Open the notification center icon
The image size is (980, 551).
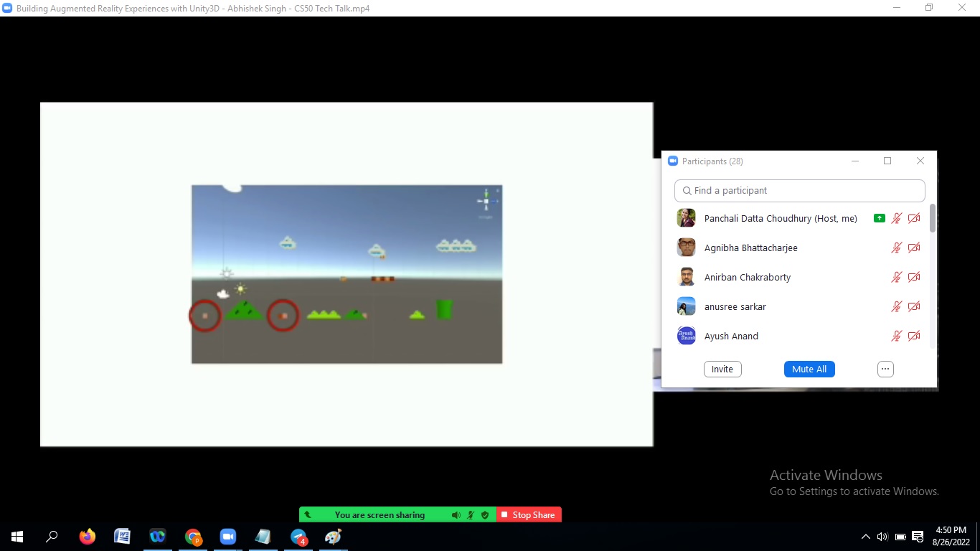tap(918, 536)
